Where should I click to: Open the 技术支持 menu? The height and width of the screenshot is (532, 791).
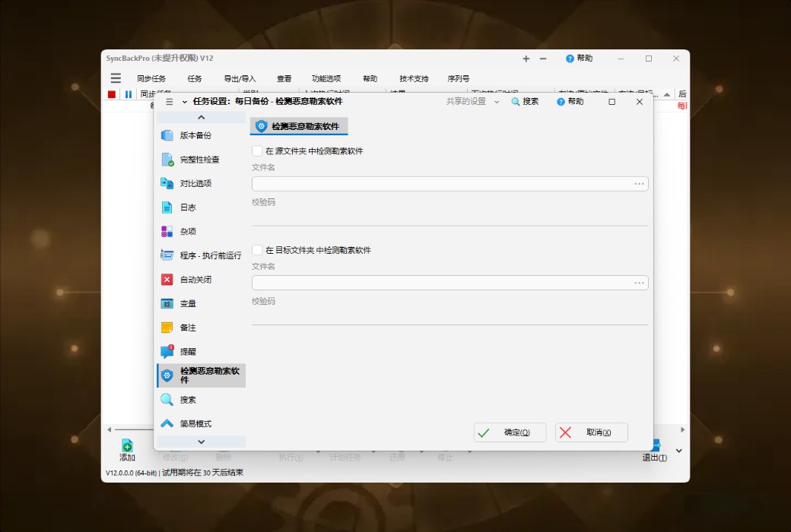[413, 78]
